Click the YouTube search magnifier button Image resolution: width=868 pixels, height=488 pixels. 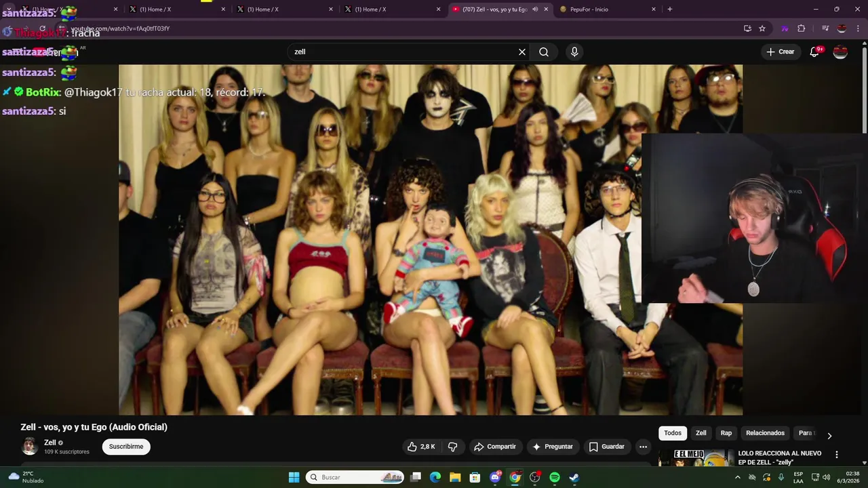(x=544, y=52)
